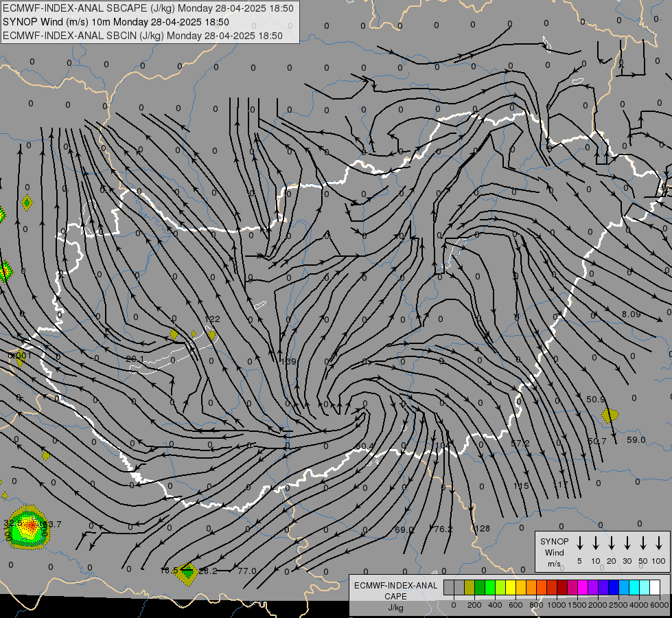Select the olive swatch in the CAPE color scale
The image size is (672, 618).
(470, 587)
